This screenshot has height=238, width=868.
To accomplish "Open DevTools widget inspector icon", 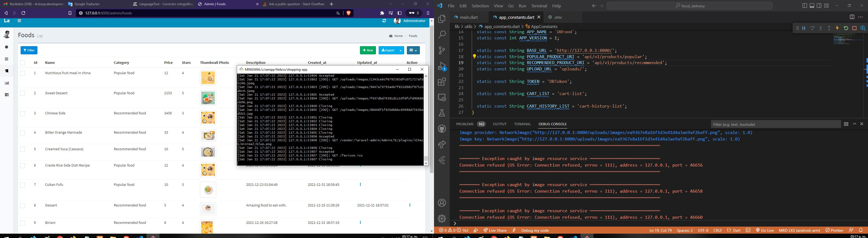I will tap(863, 28).
